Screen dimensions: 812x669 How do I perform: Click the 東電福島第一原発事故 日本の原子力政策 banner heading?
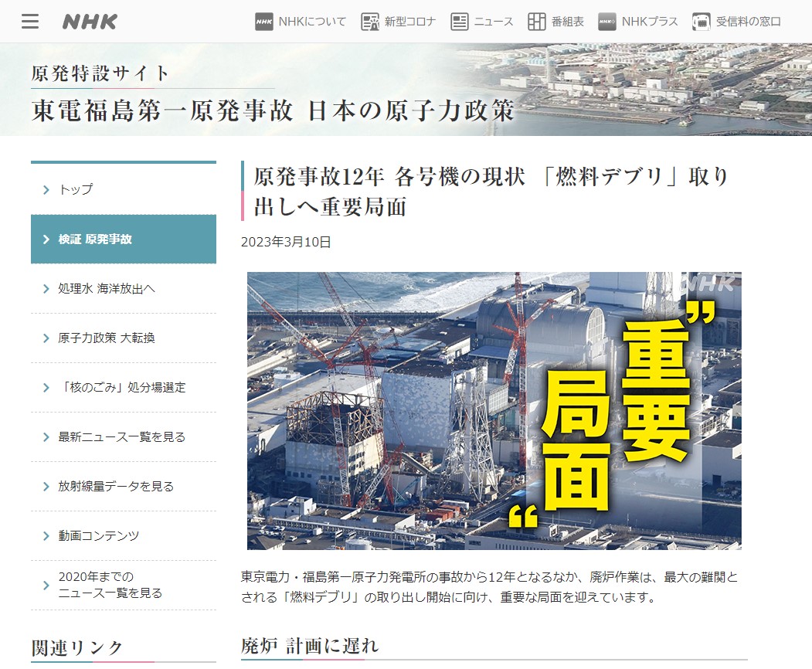[x=273, y=110]
